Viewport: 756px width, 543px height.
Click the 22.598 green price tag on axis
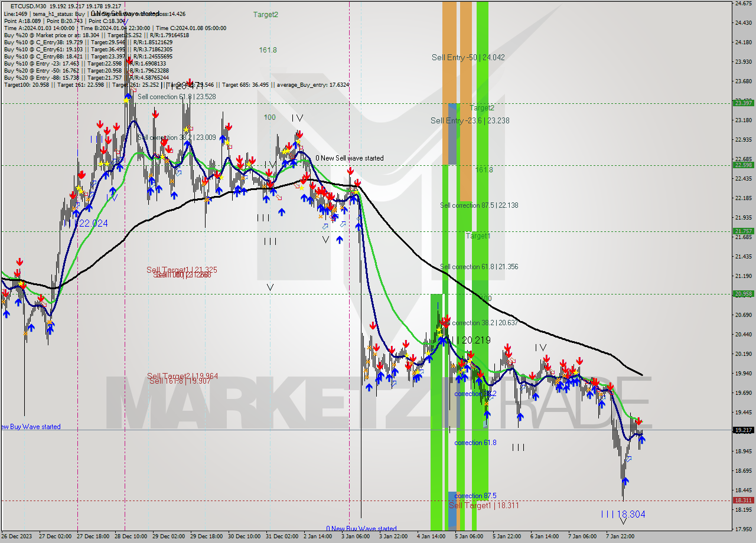(x=743, y=165)
